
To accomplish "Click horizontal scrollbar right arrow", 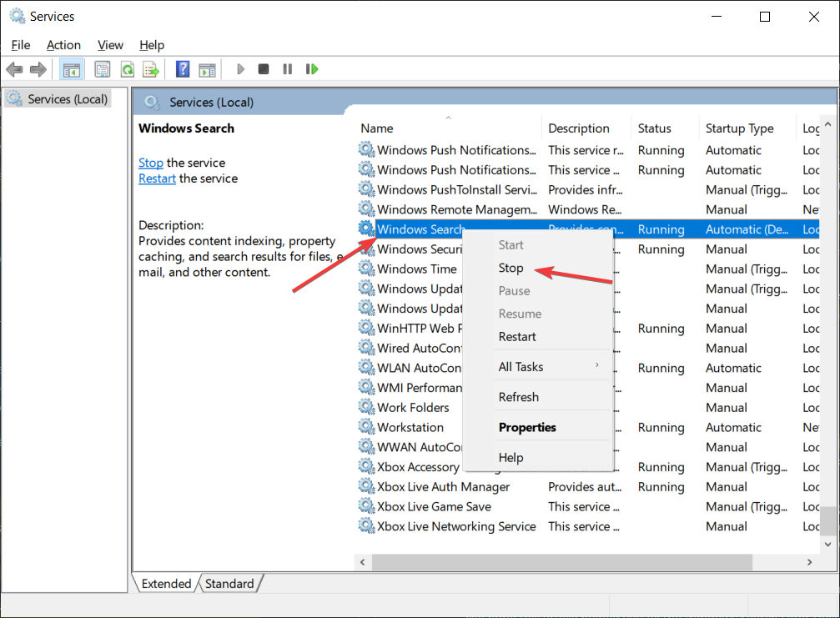I will pyautogui.click(x=809, y=562).
